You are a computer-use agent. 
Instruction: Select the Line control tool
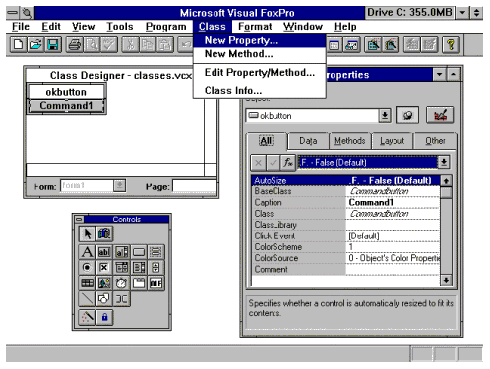click(x=87, y=299)
